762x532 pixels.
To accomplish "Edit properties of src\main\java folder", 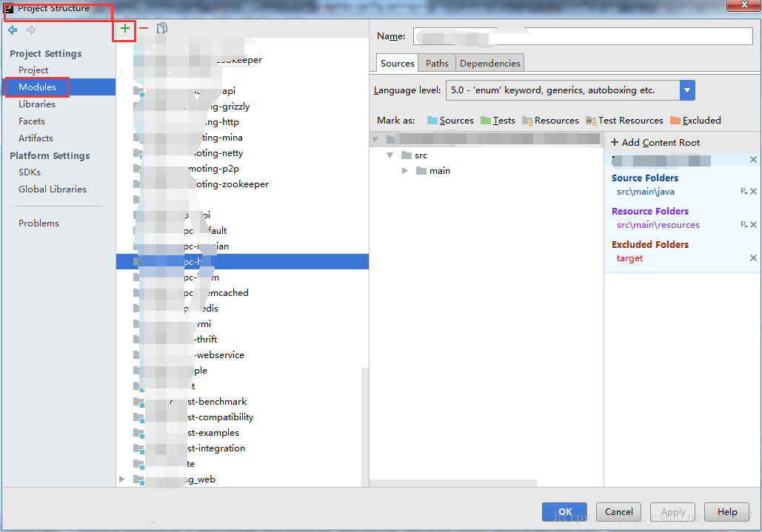I will pyautogui.click(x=744, y=192).
